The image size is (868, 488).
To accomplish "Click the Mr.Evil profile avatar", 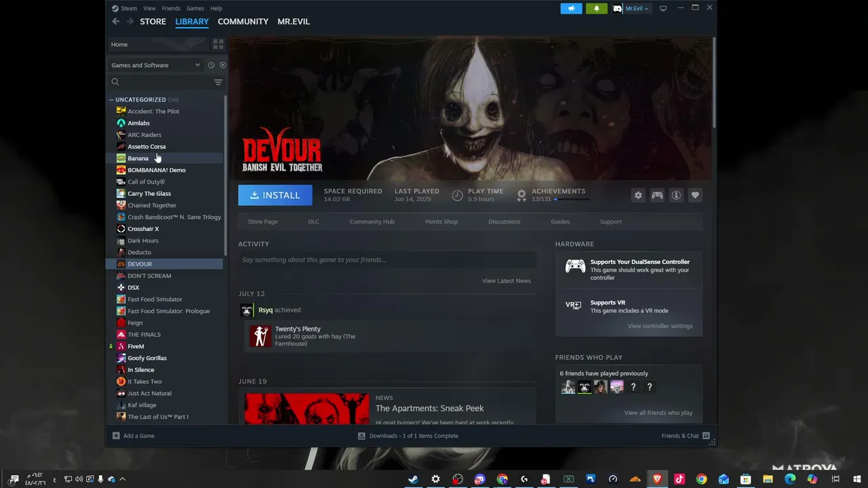I will (x=617, y=8).
